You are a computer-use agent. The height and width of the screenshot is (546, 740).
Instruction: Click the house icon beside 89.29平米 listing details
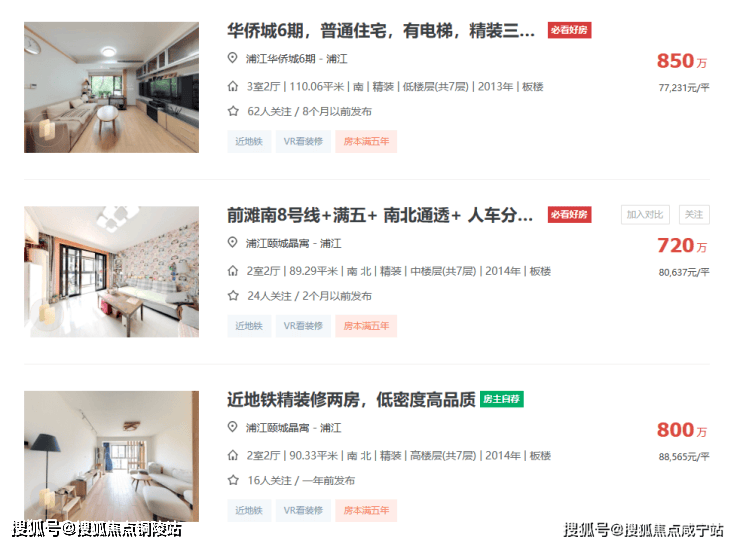tap(233, 271)
